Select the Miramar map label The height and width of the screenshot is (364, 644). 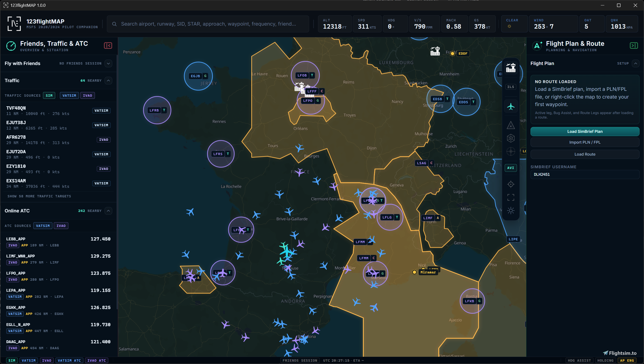point(428,272)
